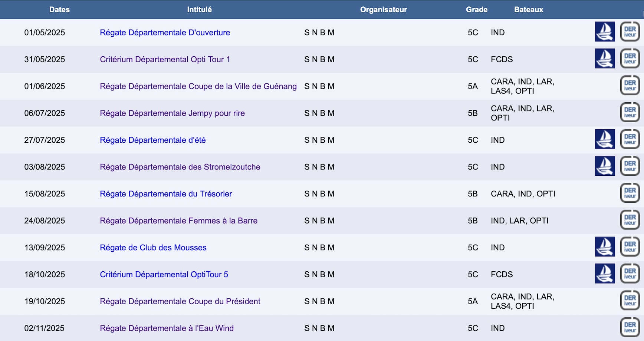
Task: Open DERiveur icon for Jempy pour rire row
Action: pos(630,112)
